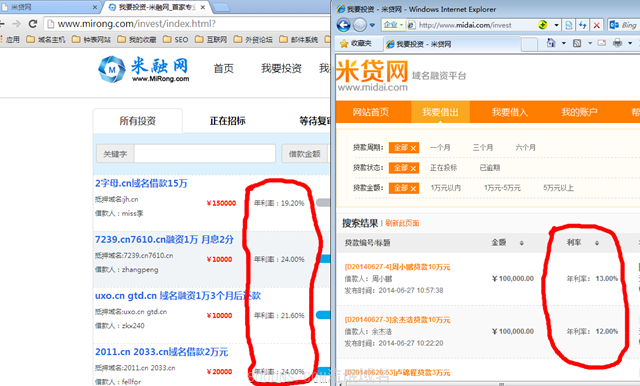
Task: Click 网站首页 in the 米贷网 menu
Action: [x=371, y=112]
